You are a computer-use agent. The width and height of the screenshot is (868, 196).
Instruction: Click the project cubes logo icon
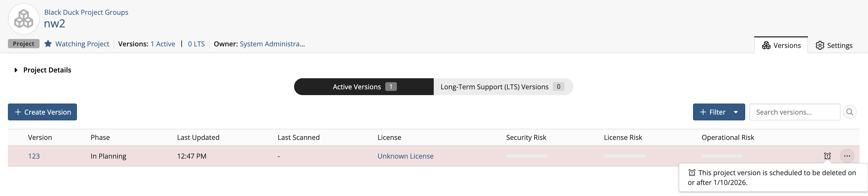[24, 19]
